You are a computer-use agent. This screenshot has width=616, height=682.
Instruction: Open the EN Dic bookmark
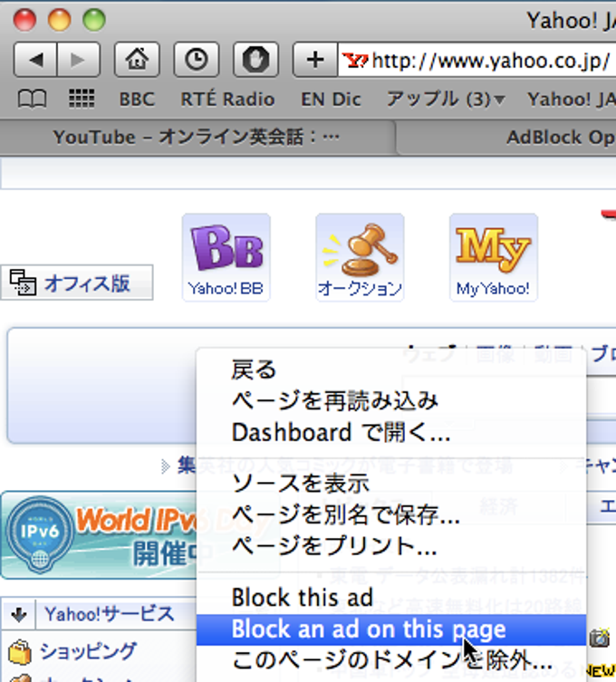331,100
